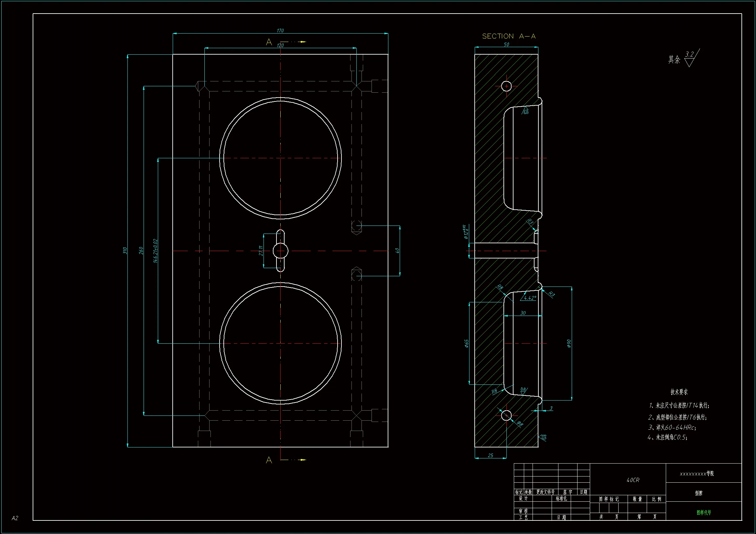Screen dimensions: 756x534
Task: Click the SECTION A-A view title
Action: [x=509, y=36]
